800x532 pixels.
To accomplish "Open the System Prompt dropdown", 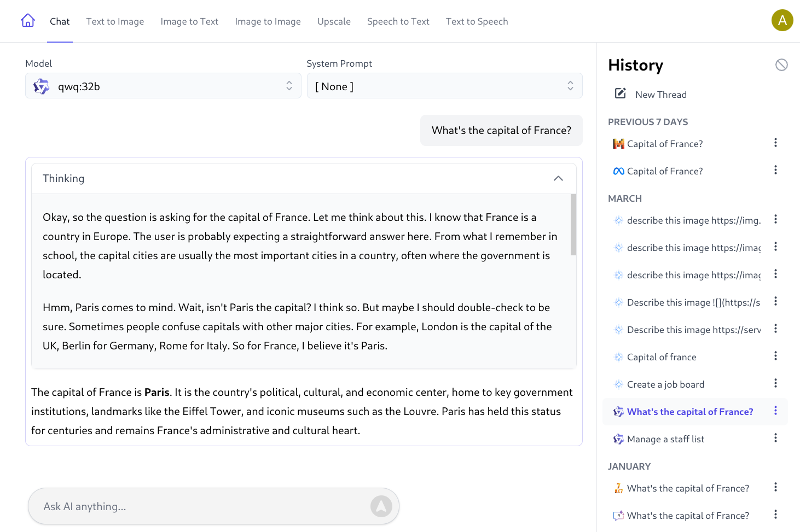I will pyautogui.click(x=444, y=86).
